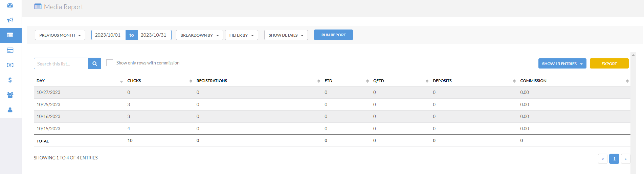Go to next page with pagination arrow

tap(625, 159)
